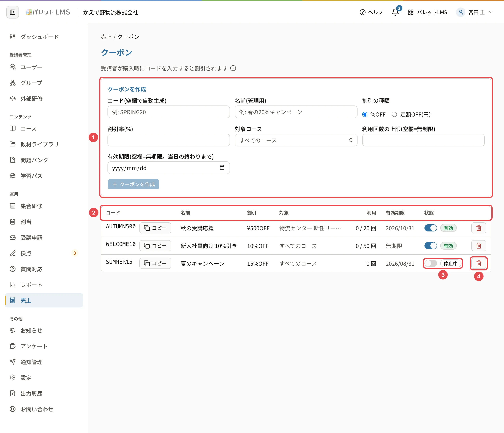504x433 pixels.
Task: Select 売上 in the sidebar
Action: (44, 301)
